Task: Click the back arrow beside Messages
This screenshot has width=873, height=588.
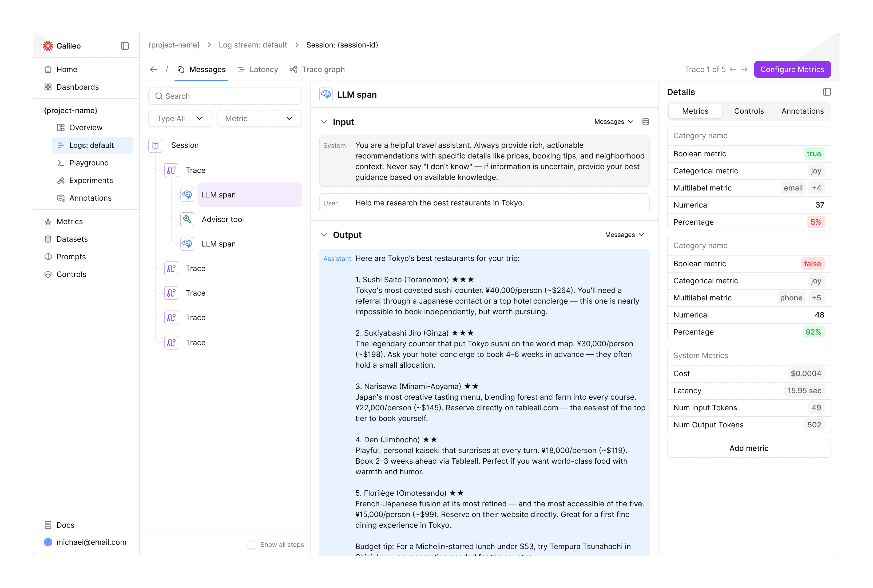Action: [x=153, y=69]
